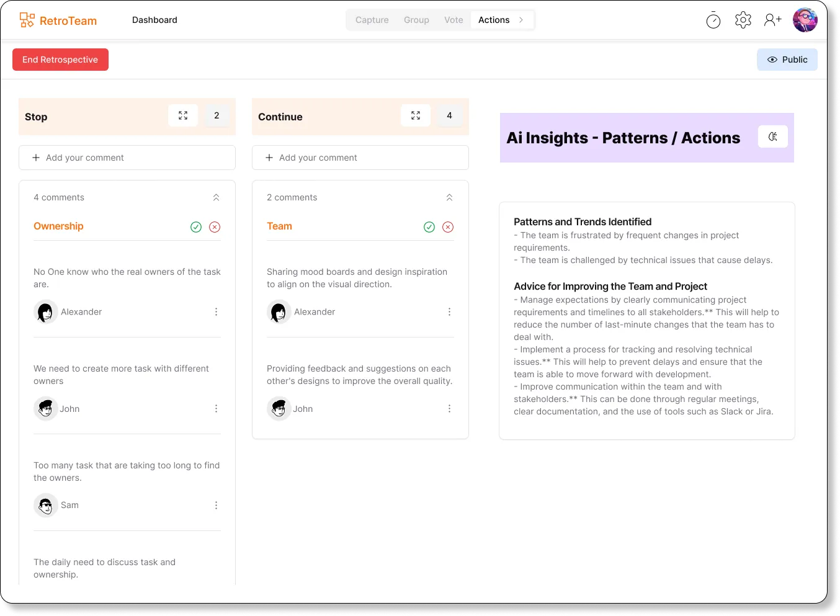Switch to the Capture tab
The image size is (840, 616).
click(372, 20)
